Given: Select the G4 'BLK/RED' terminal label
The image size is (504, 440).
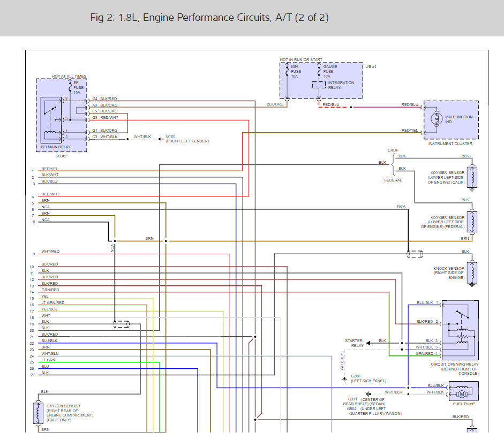Looking at the screenshot, I should coord(109,99).
